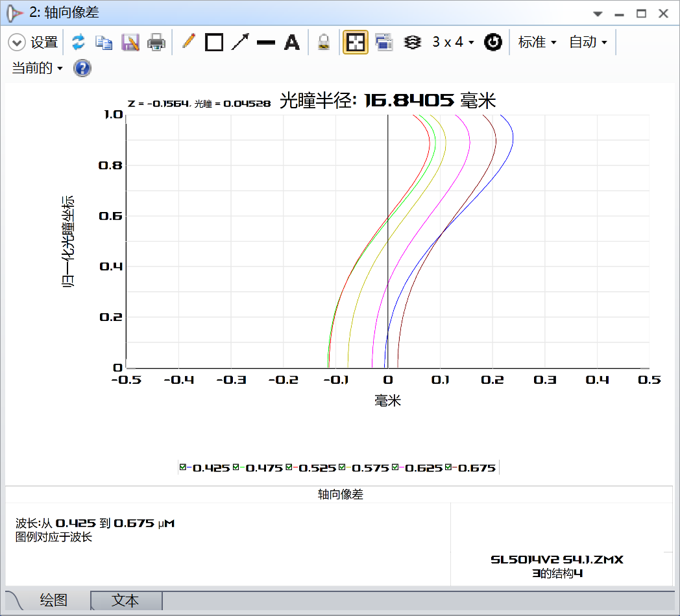Uncheck the 0.675 wavelength legend checkbox

coord(448,467)
